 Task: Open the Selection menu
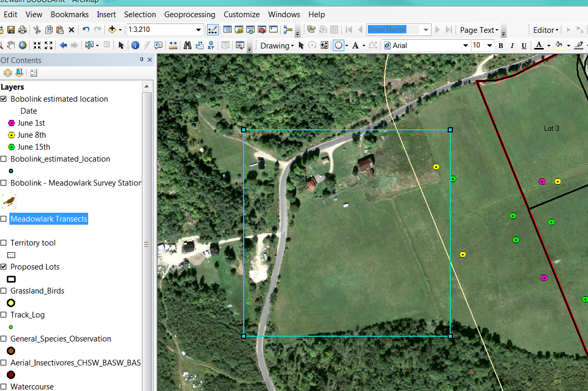coord(140,15)
